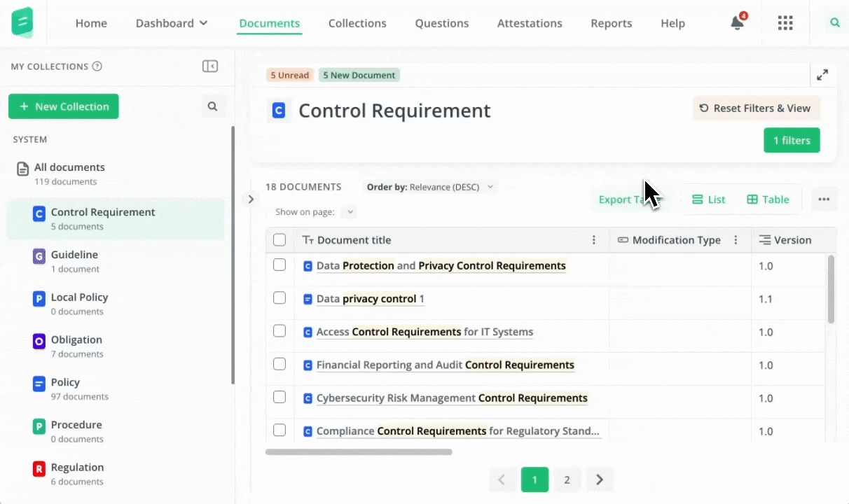Click the green app logo
This screenshot has height=504, width=849.
click(x=22, y=23)
